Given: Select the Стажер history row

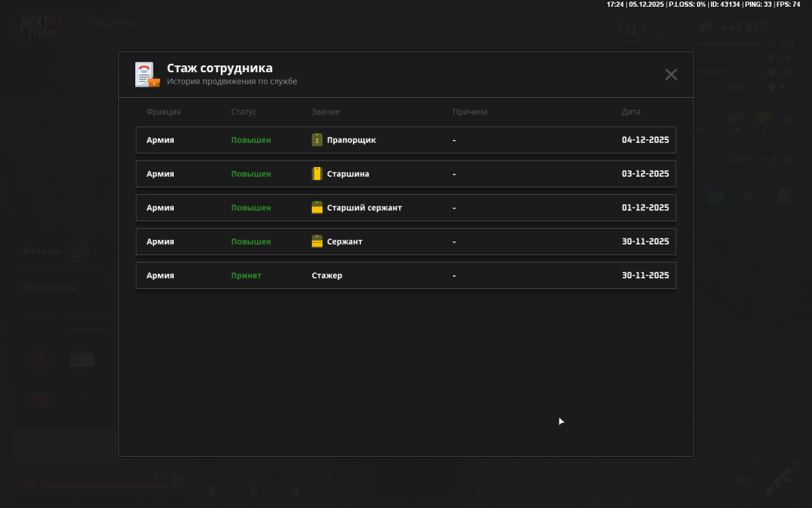Looking at the screenshot, I should 406,275.
